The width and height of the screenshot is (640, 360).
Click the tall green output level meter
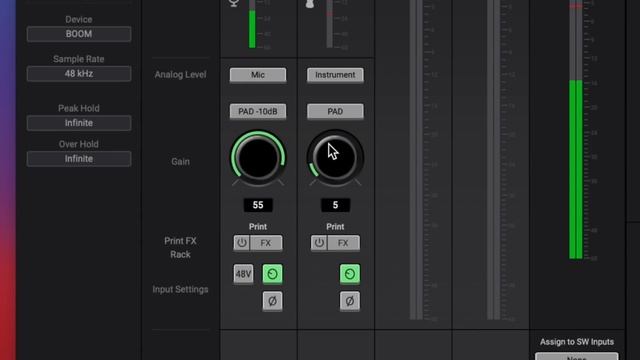[576, 130]
